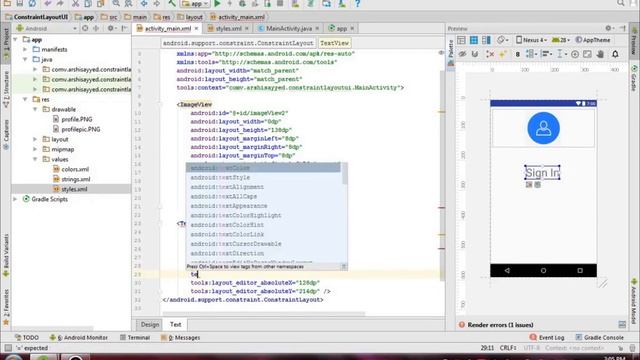This screenshot has width=640, height=360.
Task: Click the Zoom to Fit icon in Preview
Action: pos(587,54)
